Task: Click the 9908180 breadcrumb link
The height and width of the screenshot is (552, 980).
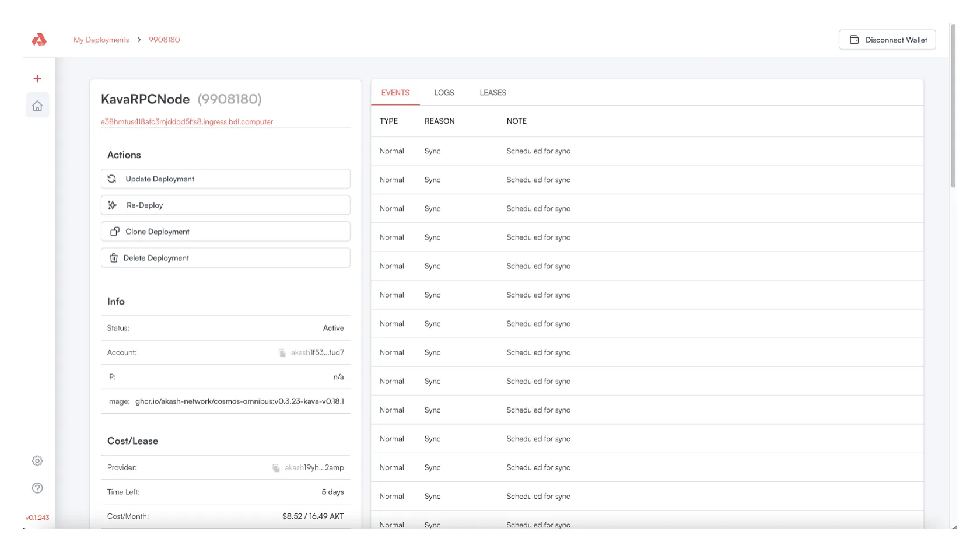Action: [x=164, y=40]
